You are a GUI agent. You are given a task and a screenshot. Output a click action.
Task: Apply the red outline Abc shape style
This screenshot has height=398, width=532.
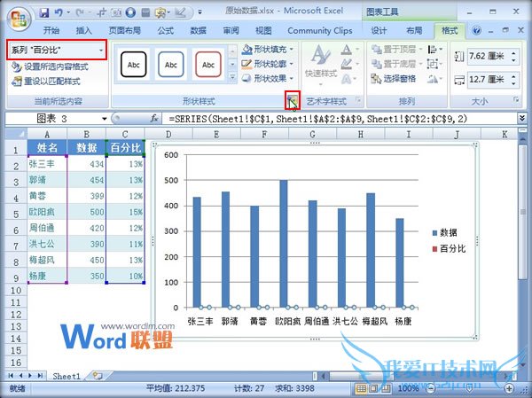pos(208,65)
